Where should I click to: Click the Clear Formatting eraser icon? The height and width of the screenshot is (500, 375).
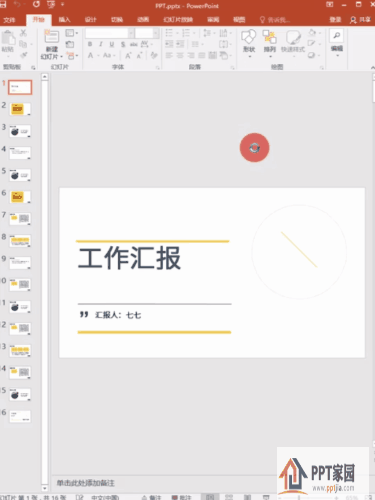click(154, 55)
